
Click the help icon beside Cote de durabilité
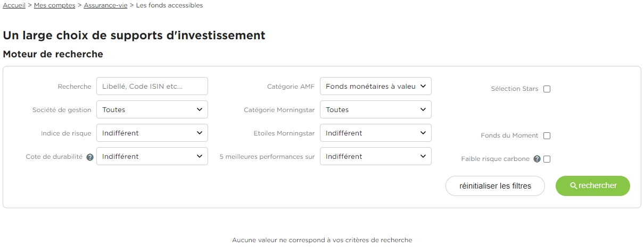[90, 157]
